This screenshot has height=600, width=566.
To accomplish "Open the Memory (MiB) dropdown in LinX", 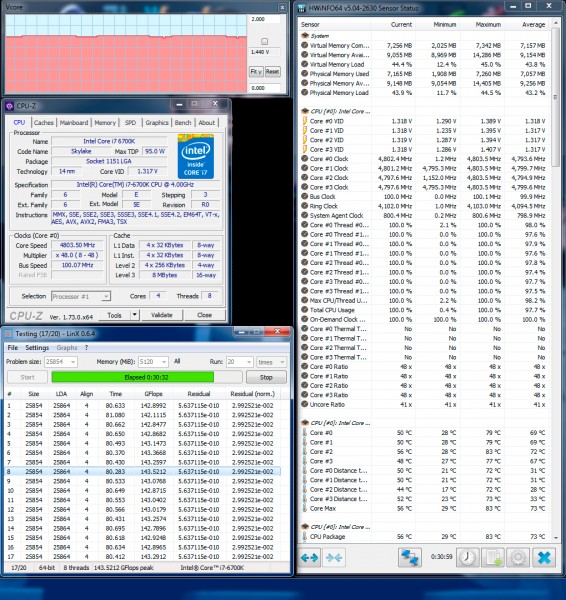I will [164, 362].
